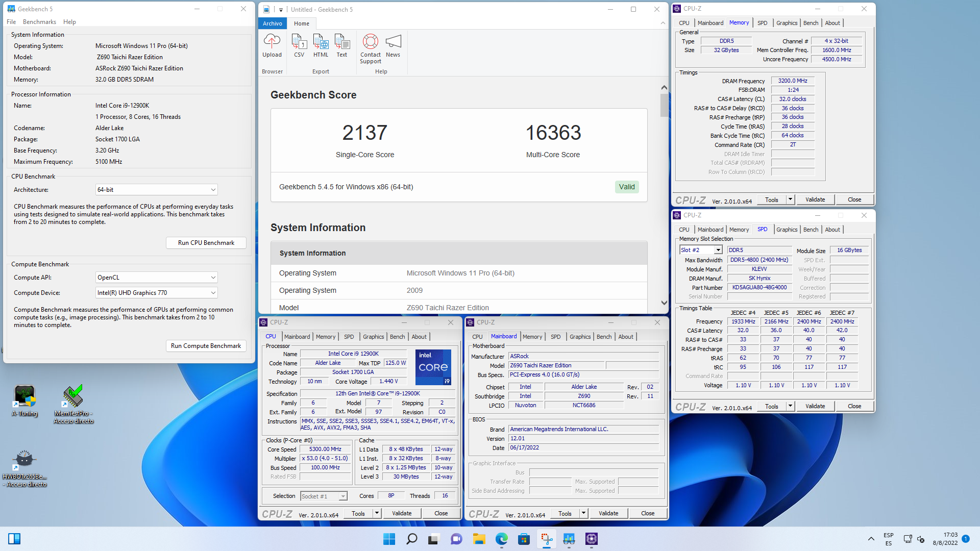Switch to Snipping Tool on taskbar
980x551 pixels.
[x=546, y=539]
